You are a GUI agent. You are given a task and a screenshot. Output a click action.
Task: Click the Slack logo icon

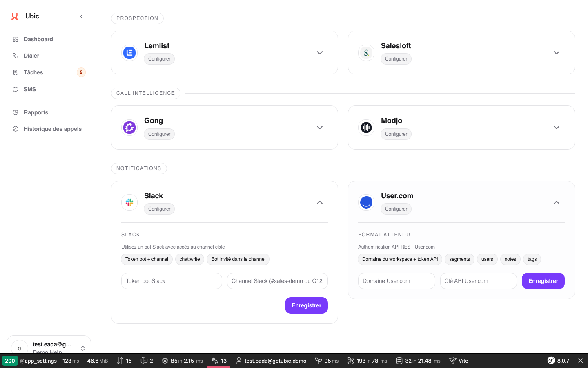point(129,202)
